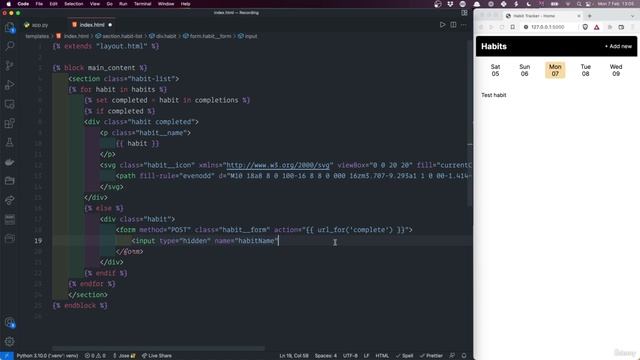The image size is (640, 360).
Task: Open the Remote Explorer view
Action: pos(9,104)
